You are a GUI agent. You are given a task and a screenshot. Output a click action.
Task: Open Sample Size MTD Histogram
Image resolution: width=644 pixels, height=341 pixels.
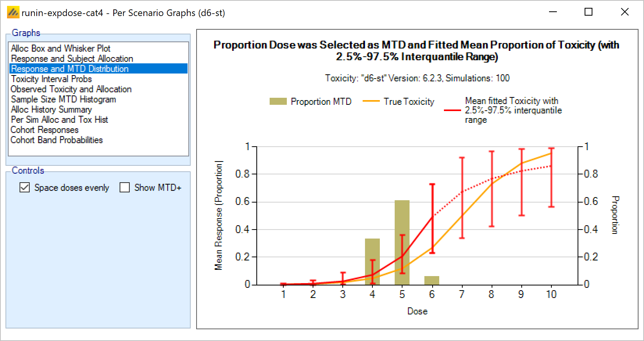[63, 99]
